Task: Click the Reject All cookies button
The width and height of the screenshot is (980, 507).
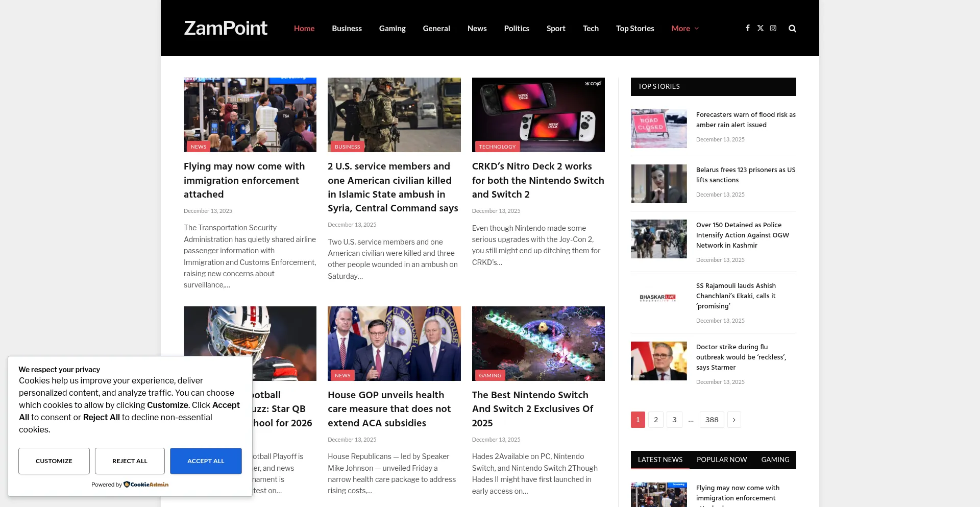Action: pyautogui.click(x=130, y=461)
